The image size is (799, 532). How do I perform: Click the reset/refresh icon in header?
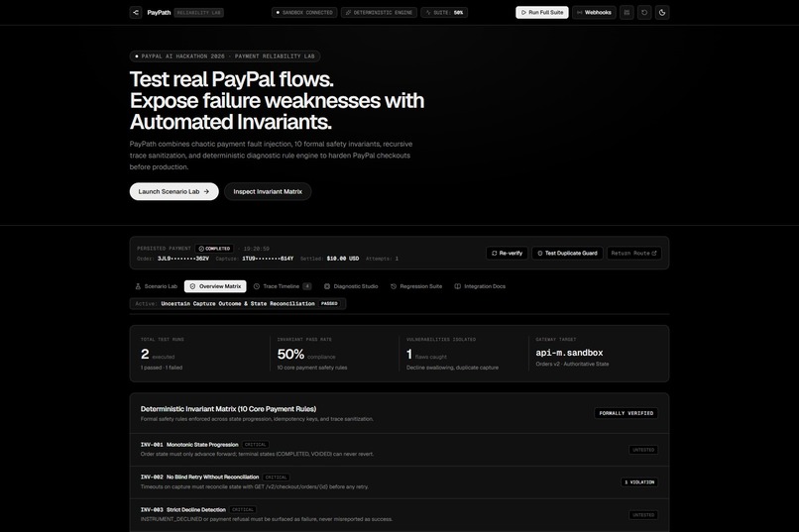click(644, 12)
